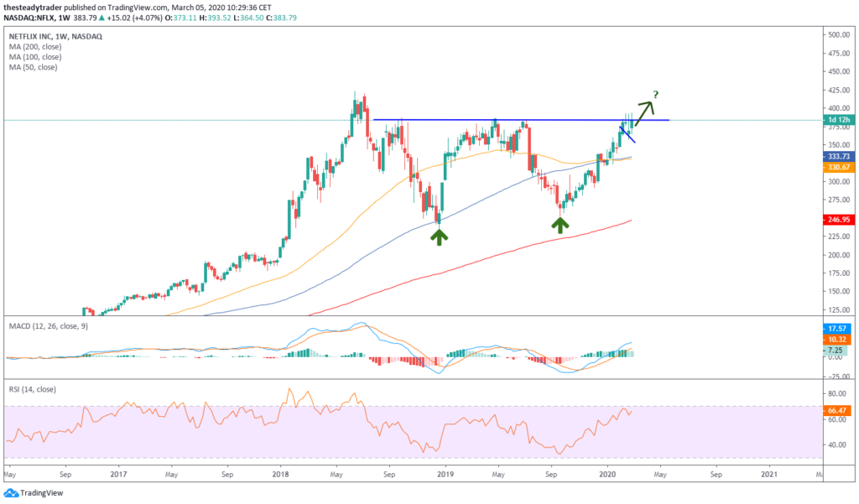Select the 2021 label on the time axis
Screen dimensions: 859x504
[x=769, y=475]
